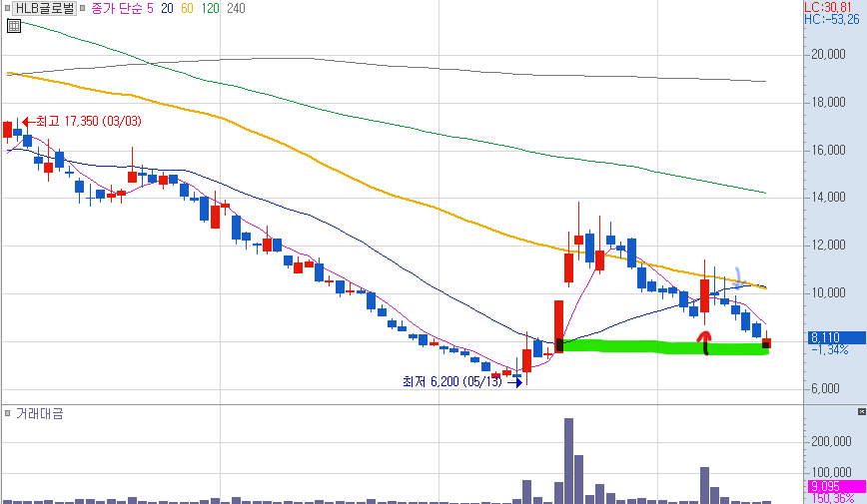The image size is (867, 504).
Task: Click the 14,000 price axis label
Action: pyautogui.click(x=828, y=198)
